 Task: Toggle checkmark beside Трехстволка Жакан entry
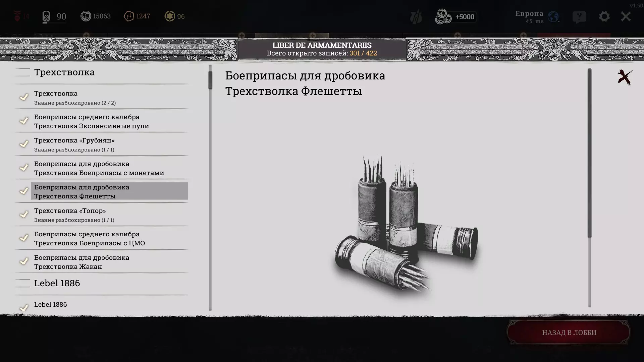coord(24,261)
